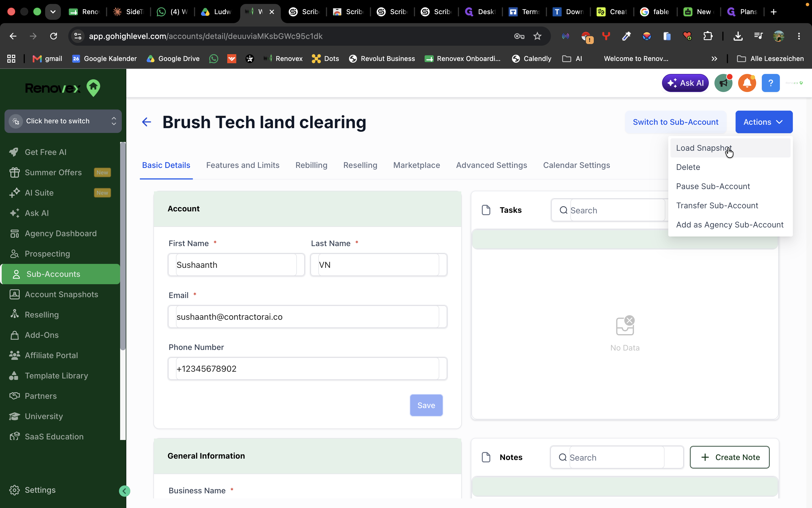Go back with blue arrow beside title
This screenshot has width=812, height=508.
[146, 122]
